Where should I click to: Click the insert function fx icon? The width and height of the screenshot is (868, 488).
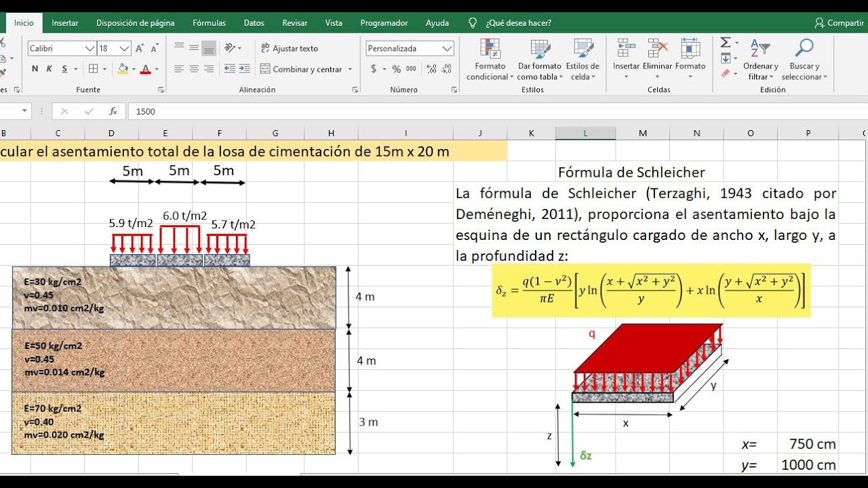tap(113, 111)
